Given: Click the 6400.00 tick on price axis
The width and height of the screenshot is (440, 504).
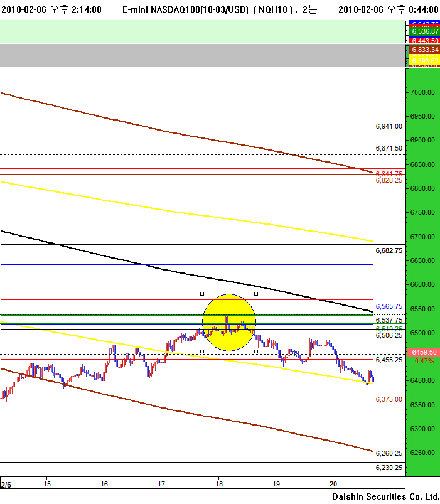Looking at the screenshot, I should tap(422, 380).
